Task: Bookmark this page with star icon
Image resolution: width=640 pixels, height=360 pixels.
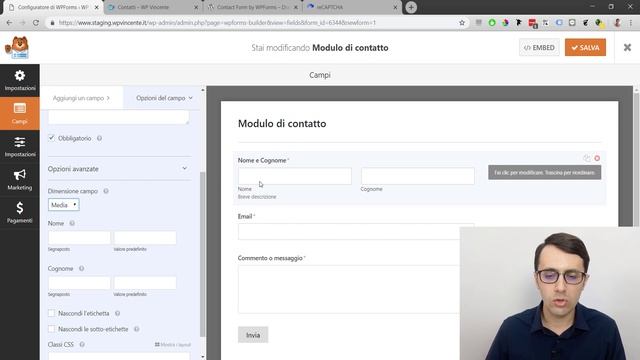Action: [462, 23]
